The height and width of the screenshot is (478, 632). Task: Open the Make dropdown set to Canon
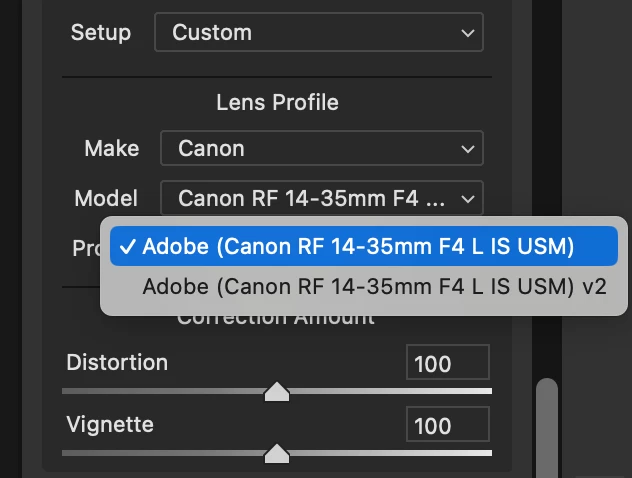(321, 149)
